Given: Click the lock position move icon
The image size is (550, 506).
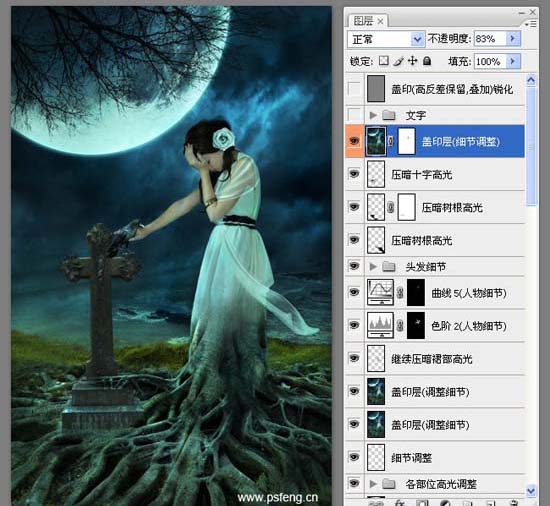Looking at the screenshot, I should (413, 61).
